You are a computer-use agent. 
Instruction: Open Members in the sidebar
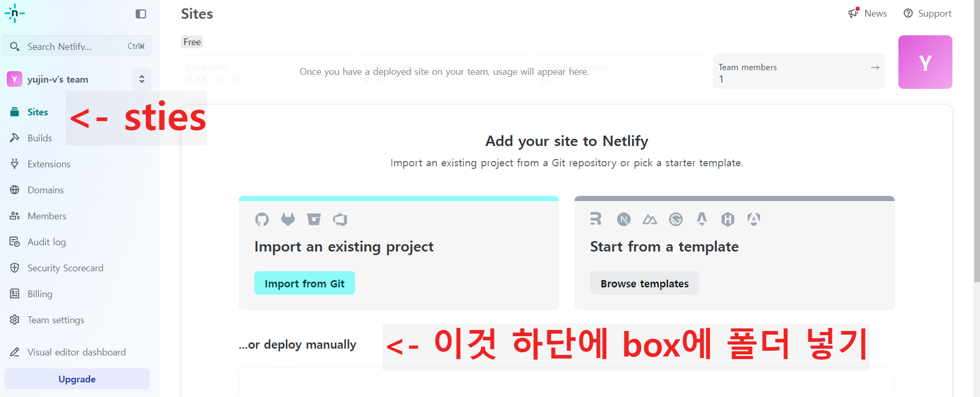point(47,216)
